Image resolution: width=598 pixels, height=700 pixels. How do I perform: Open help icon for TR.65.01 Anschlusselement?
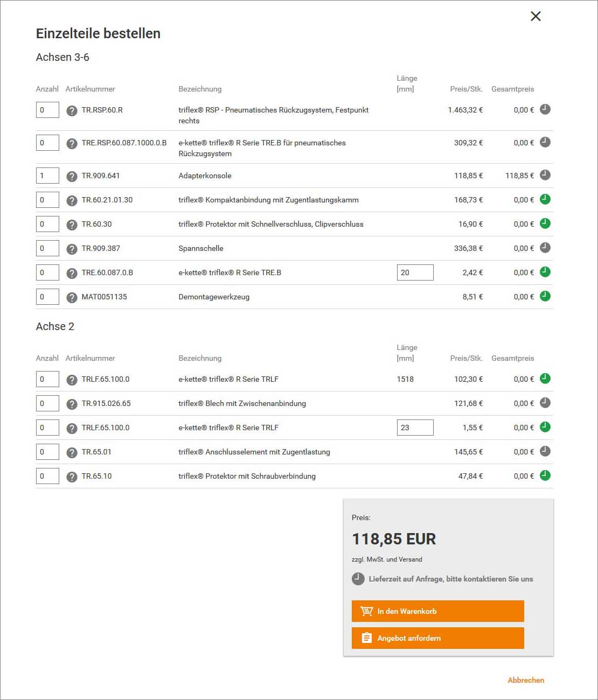(72, 452)
